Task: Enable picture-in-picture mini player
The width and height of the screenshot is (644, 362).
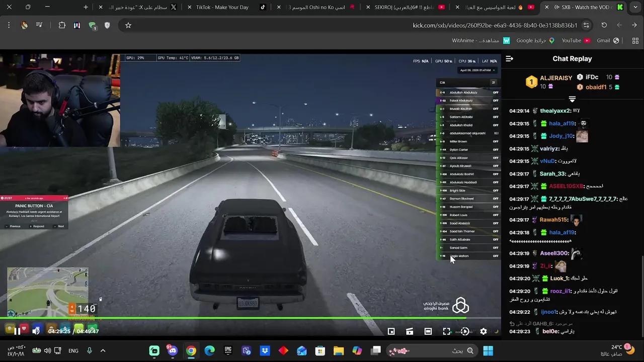Action: click(x=391, y=331)
